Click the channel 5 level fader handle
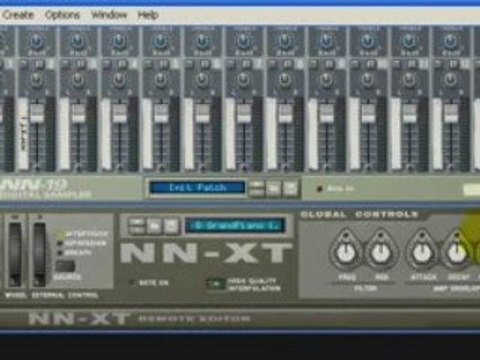This screenshot has height=360, width=480. click(x=161, y=113)
